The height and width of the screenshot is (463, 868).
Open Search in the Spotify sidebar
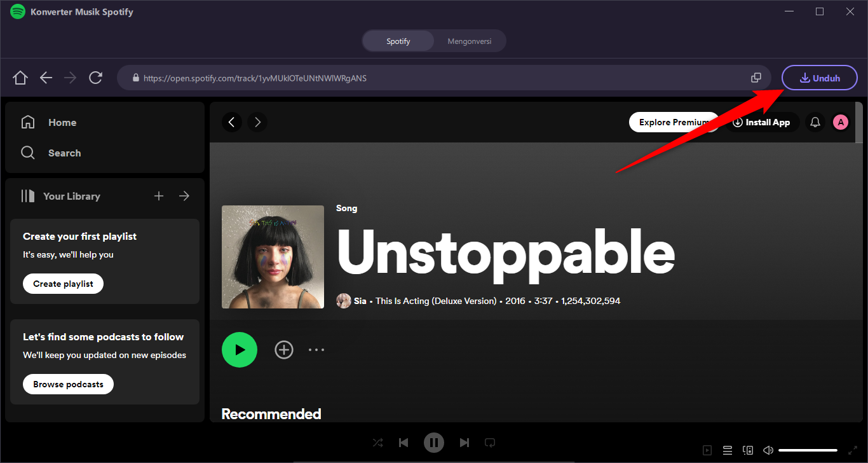[51, 153]
